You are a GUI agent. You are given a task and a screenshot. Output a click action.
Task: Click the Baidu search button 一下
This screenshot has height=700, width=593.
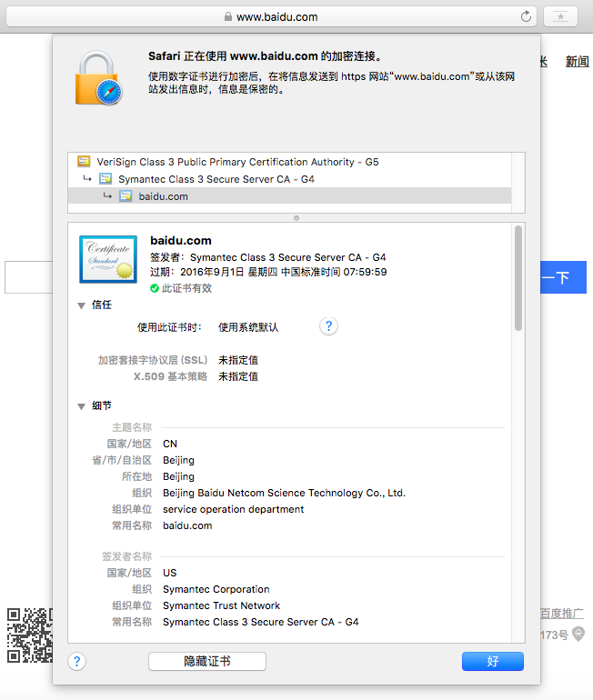[x=563, y=277]
